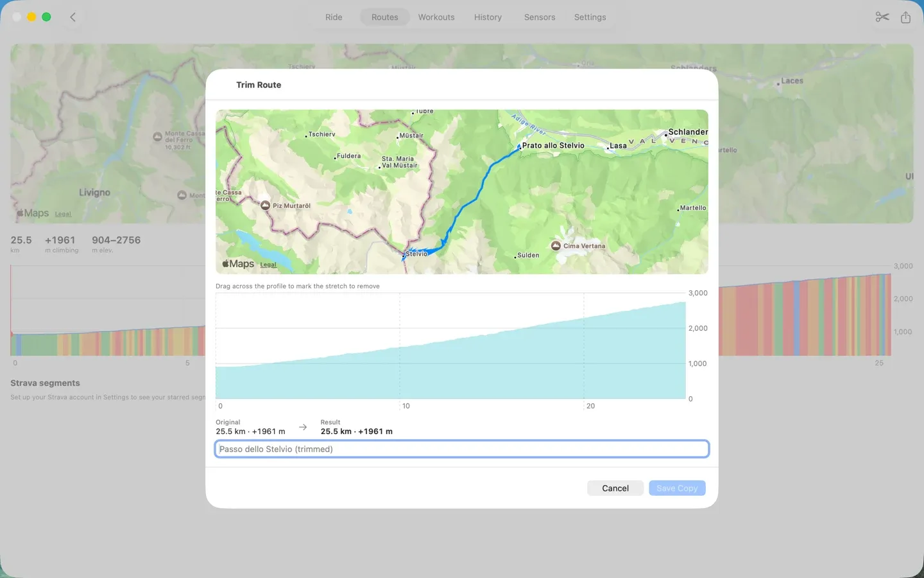Open the Workouts tab

(436, 17)
